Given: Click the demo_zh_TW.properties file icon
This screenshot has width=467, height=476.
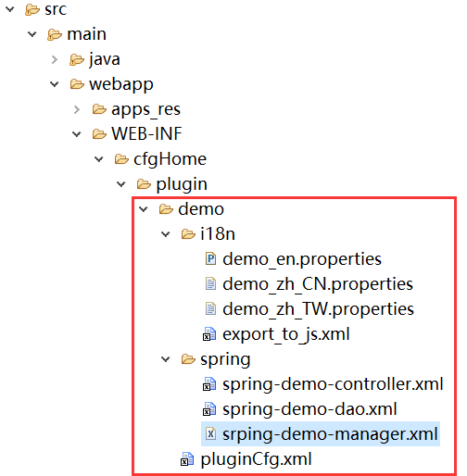Looking at the screenshot, I should click(210, 308).
